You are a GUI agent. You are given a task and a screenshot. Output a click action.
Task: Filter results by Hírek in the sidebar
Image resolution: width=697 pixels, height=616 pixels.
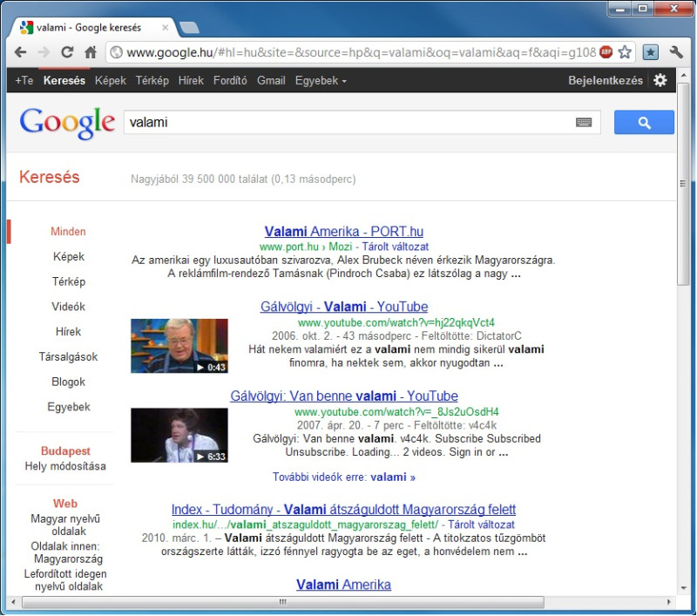68,332
